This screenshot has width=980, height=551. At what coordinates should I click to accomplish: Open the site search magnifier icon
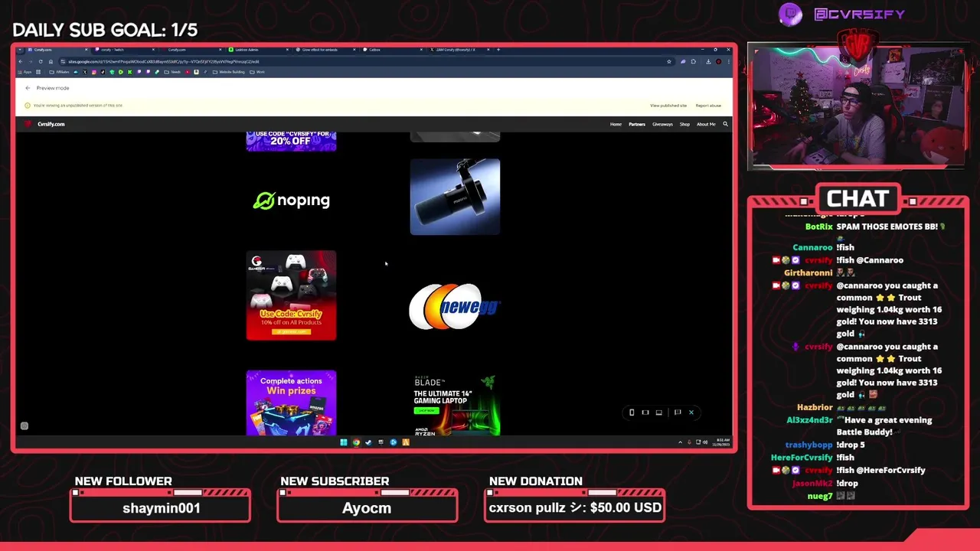coord(725,124)
